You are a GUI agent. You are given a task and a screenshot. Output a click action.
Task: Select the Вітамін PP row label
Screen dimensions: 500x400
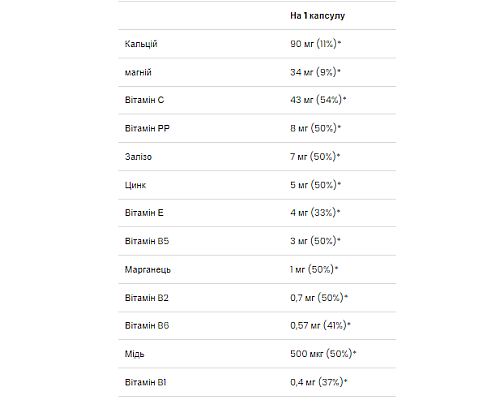[x=147, y=128]
